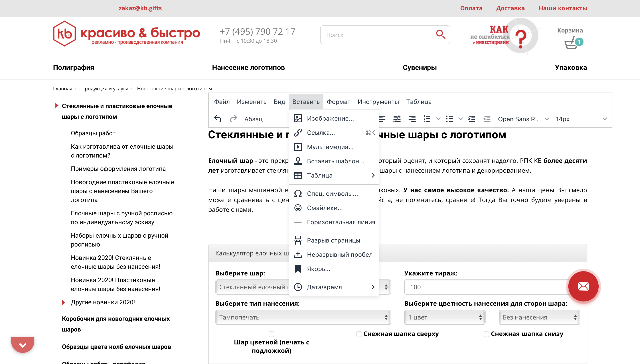This screenshot has width=640, height=364.
Task: Open the Инструменты menu
Action: point(378,102)
